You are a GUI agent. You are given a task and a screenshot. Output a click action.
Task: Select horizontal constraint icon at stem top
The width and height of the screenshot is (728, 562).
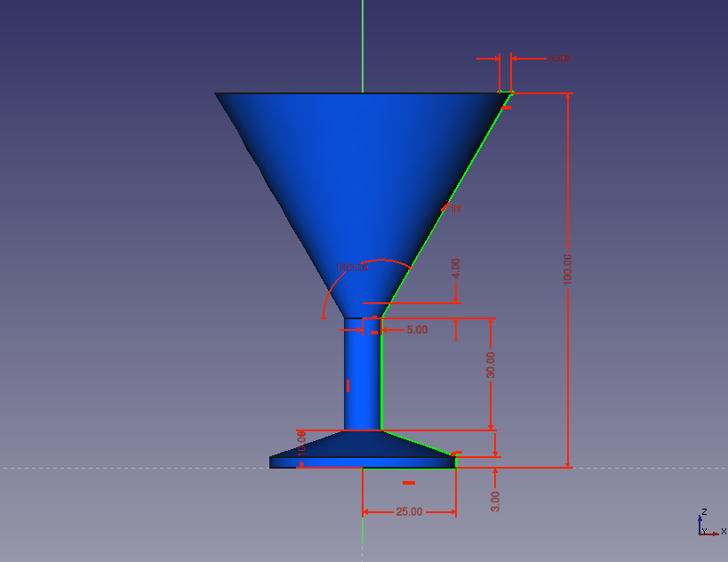374,331
